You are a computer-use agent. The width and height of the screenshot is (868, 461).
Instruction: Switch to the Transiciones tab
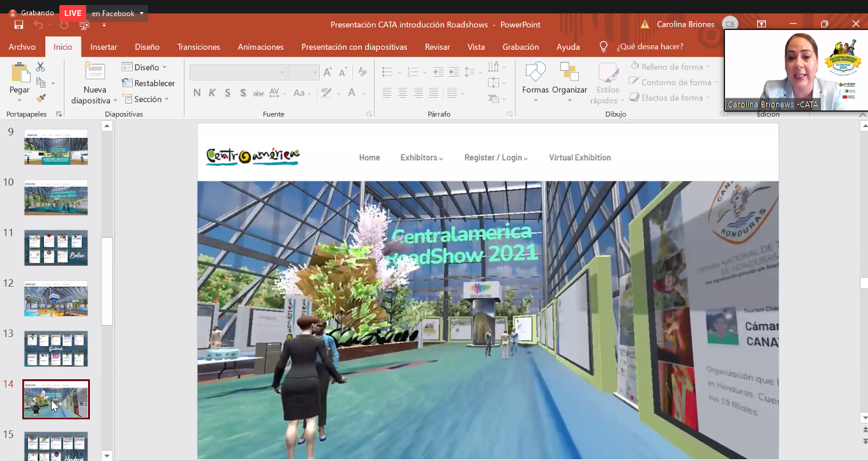198,47
